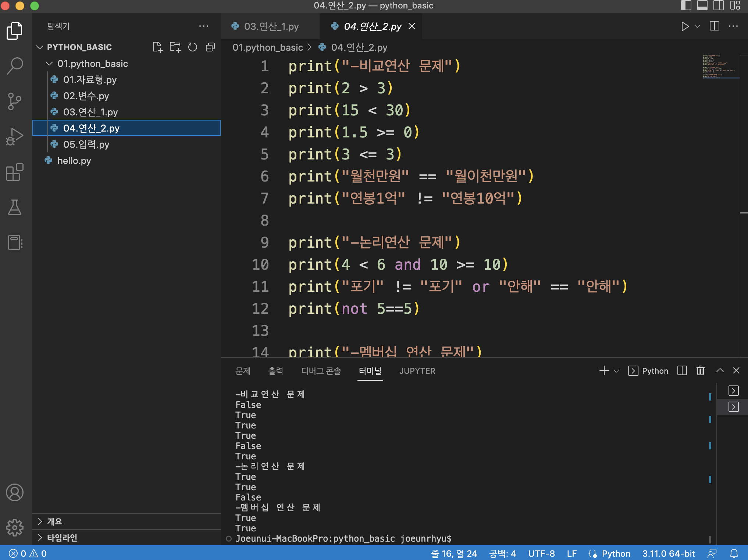748x560 pixels.
Task: Show errors and warnings count
Action: [x=28, y=553]
